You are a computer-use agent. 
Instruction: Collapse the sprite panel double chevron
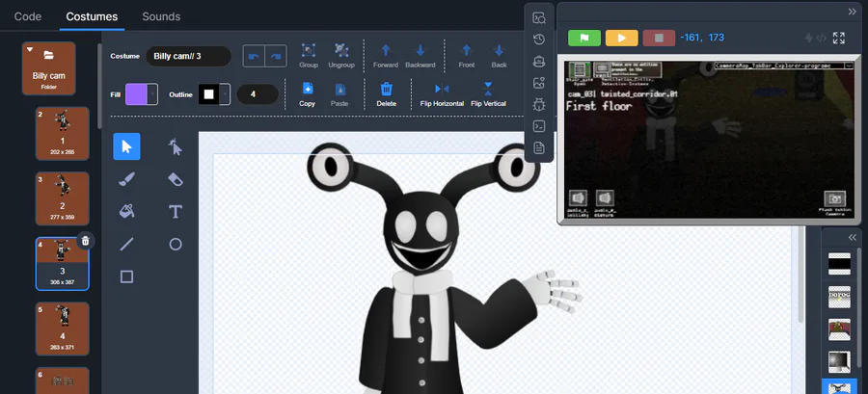click(x=852, y=238)
